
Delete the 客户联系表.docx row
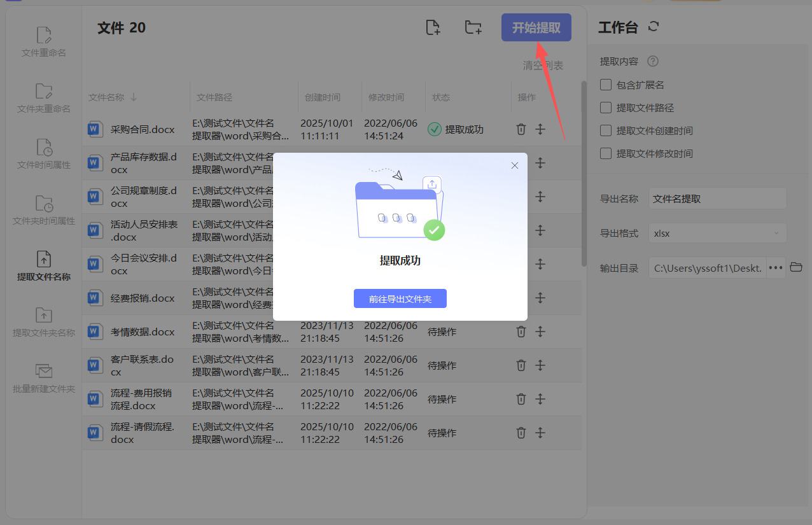point(521,365)
